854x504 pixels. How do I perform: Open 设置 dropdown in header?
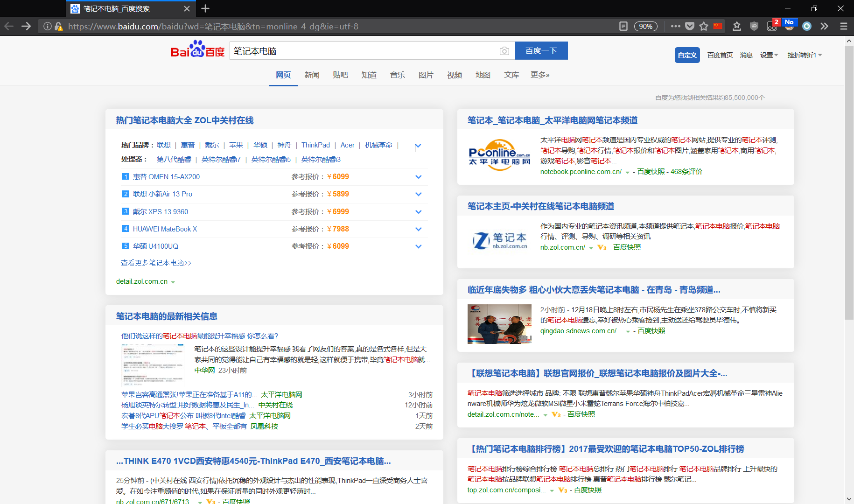coord(769,55)
